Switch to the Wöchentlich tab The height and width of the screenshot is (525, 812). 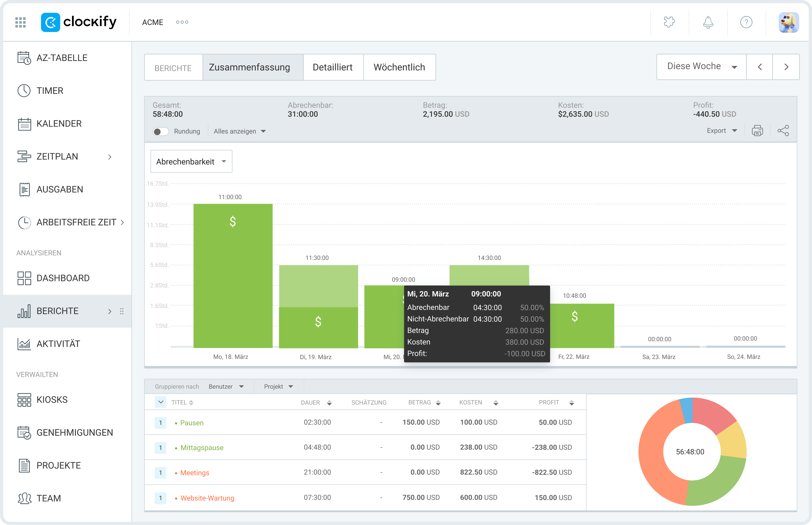[x=400, y=67]
